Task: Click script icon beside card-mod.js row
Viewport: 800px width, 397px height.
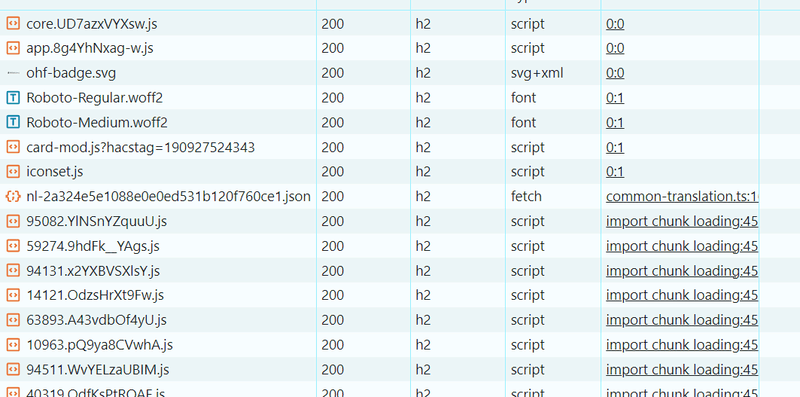Action: point(13,147)
